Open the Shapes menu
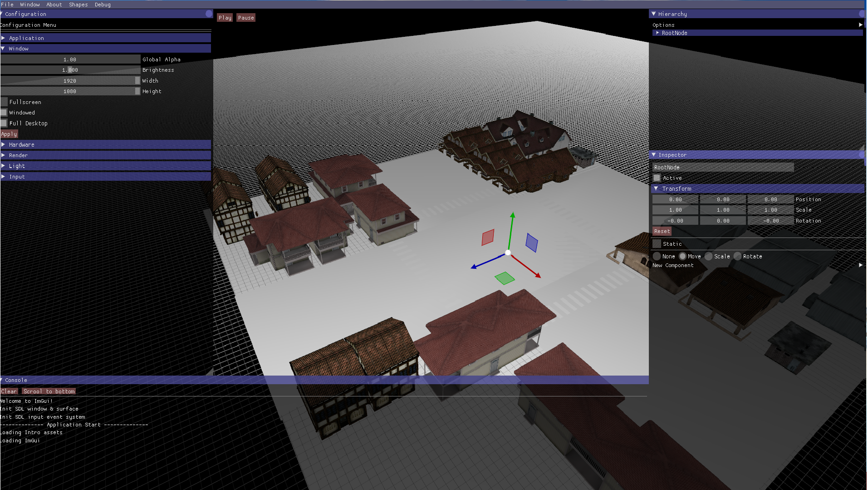The height and width of the screenshot is (490, 868). [x=78, y=5]
